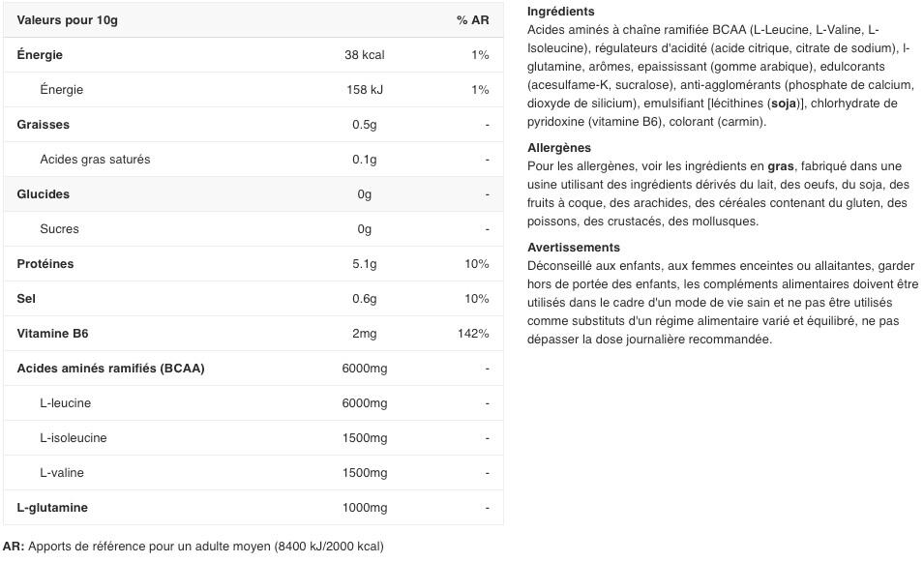Viewport: 924px width, 562px height.
Task: Click the "% AR" column header
Action: [x=472, y=20]
